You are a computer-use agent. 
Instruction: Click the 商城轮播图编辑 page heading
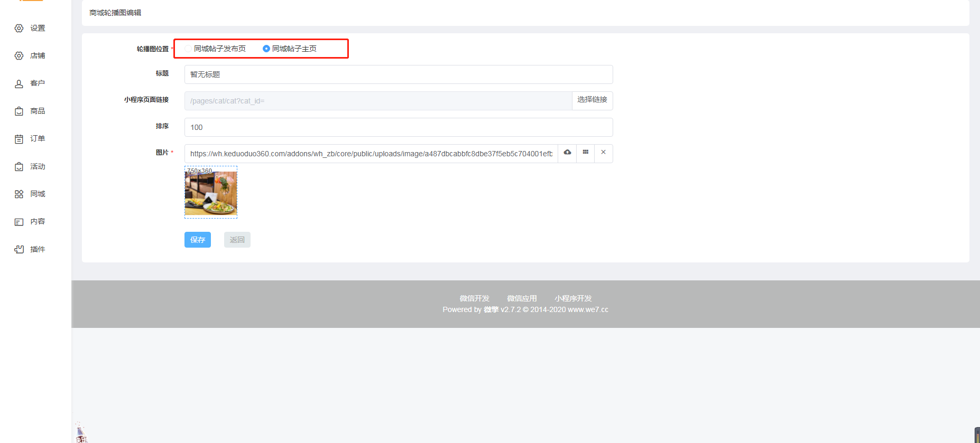tap(115, 13)
